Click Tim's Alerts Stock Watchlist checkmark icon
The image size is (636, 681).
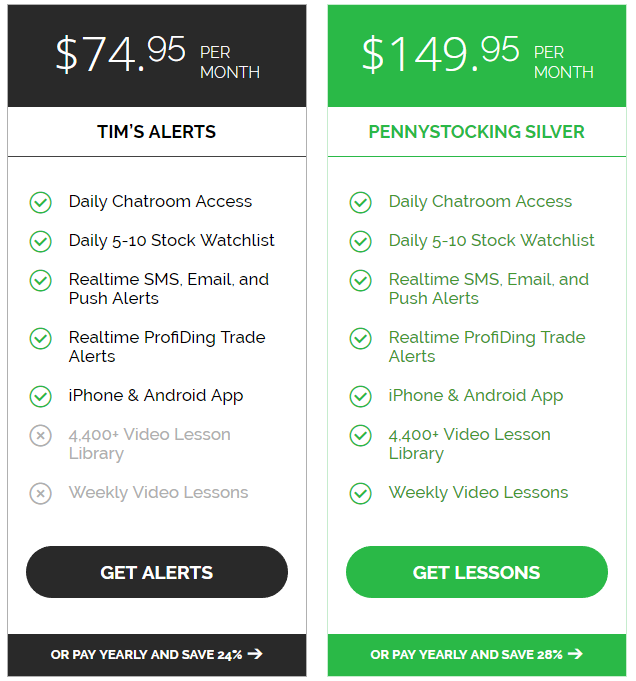40,241
